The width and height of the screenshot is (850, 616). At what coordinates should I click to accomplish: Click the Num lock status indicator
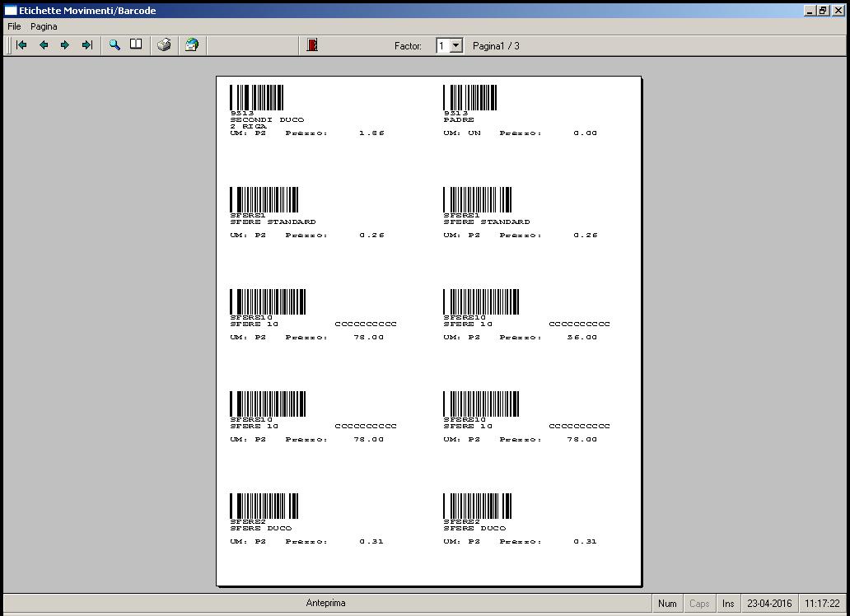(667, 604)
